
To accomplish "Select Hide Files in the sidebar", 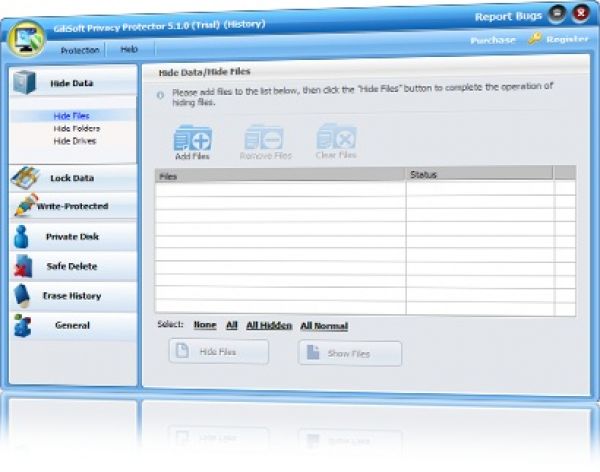I will coord(72,116).
